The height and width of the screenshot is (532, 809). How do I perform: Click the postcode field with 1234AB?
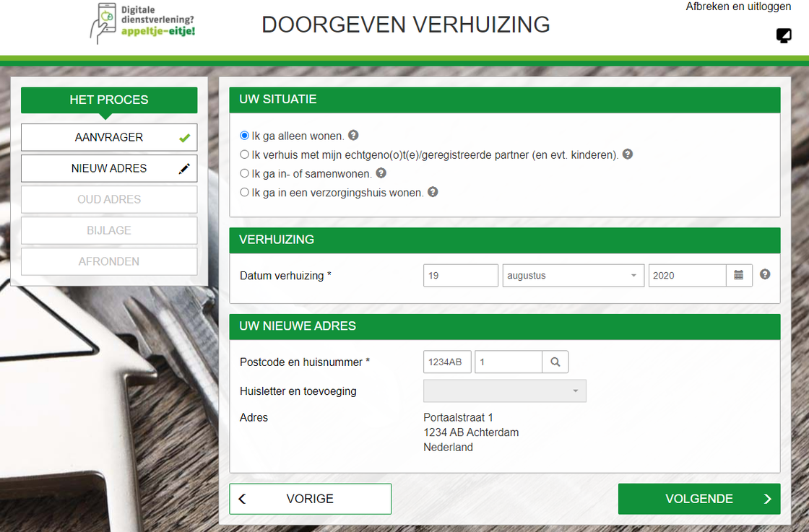(x=447, y=362)
